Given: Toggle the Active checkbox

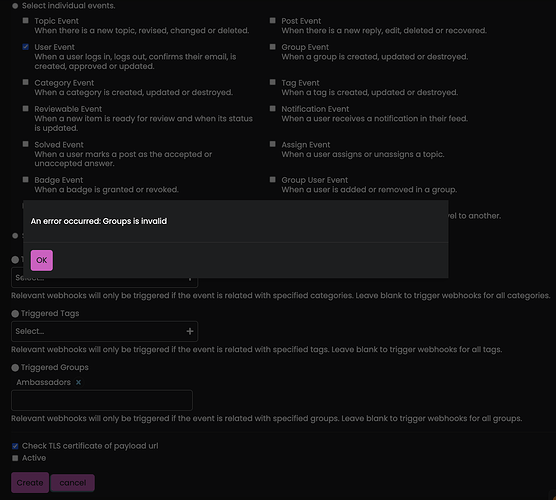Looking at the screenshot, I should (15, 458).
